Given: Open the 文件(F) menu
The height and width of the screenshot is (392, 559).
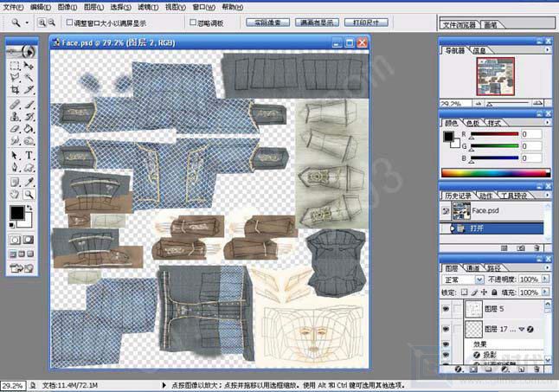Looking at the screenshot, I should point(13,7).
